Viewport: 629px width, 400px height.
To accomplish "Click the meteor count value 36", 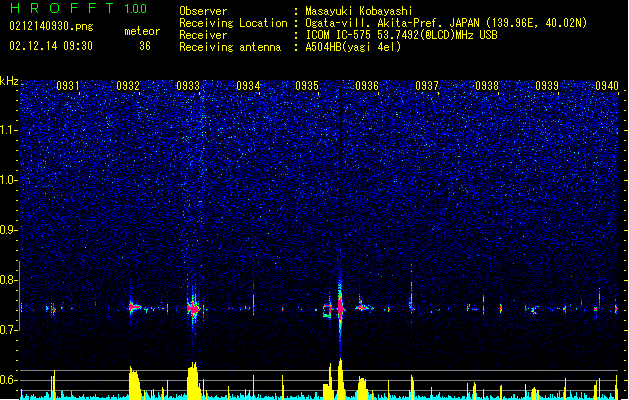I will pyautogui.click(x=145, y=46).
